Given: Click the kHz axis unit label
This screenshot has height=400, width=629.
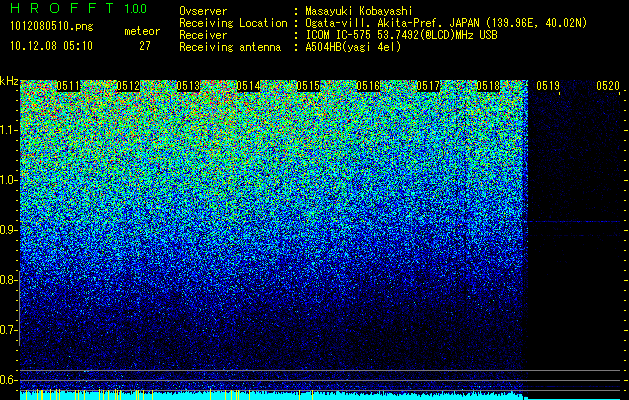Looking at the screenshot, I should point(9,81).
